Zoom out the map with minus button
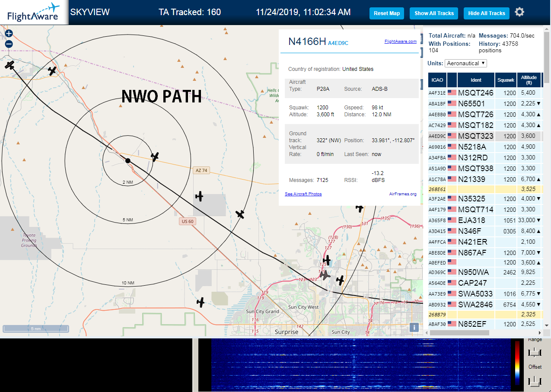The height and width of the screenshot is (392, 551). (x=9, y=44)
